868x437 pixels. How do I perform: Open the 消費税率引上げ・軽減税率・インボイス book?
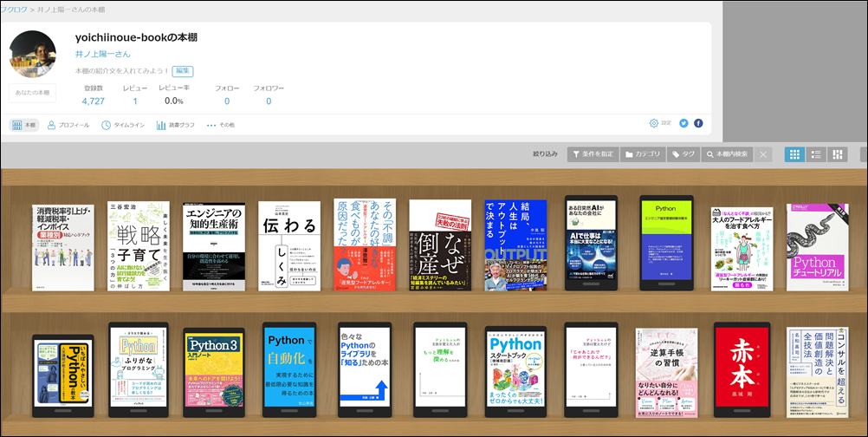[x=63, y=248]
